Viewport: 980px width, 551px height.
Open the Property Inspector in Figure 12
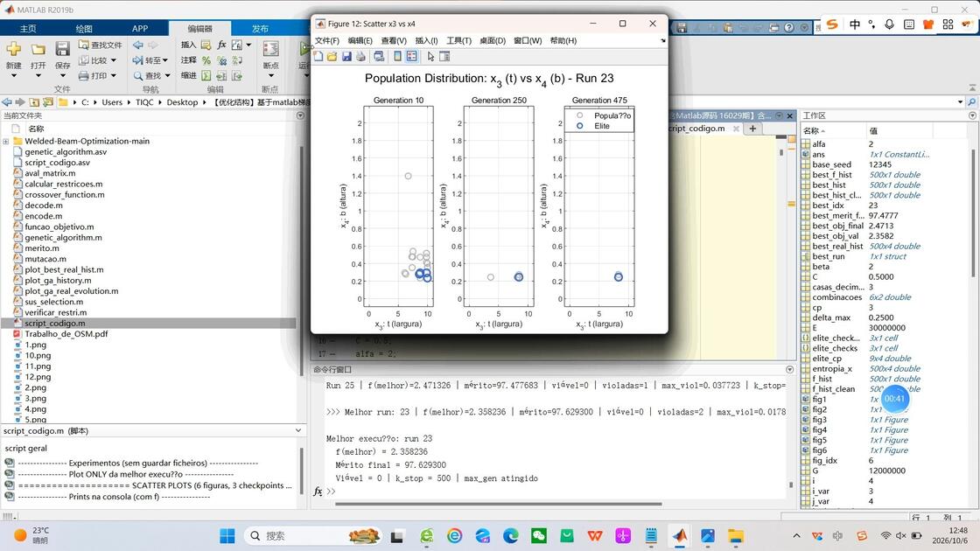point(444,56)
